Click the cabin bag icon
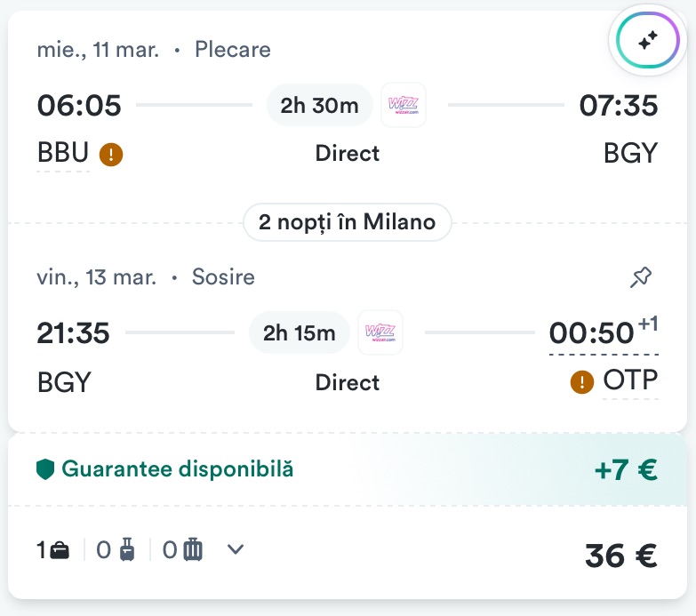The width and height of the screenshot is (696, 616). point(127,551)
